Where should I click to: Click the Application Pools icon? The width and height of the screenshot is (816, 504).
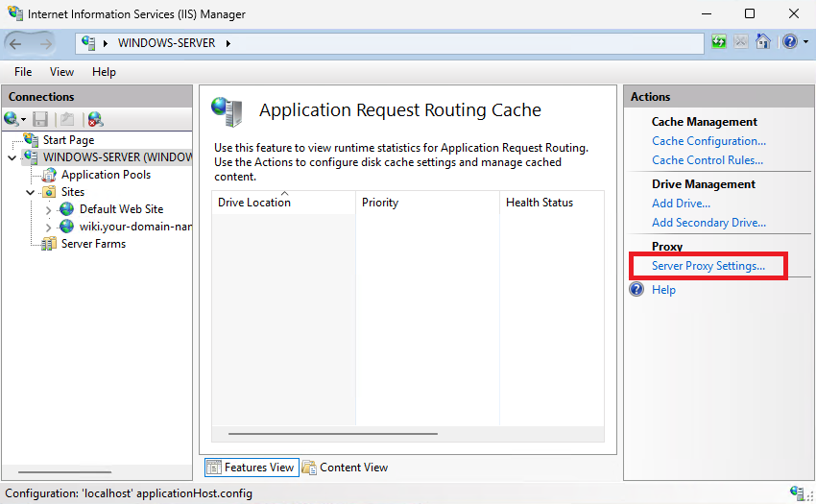point(49,175)
